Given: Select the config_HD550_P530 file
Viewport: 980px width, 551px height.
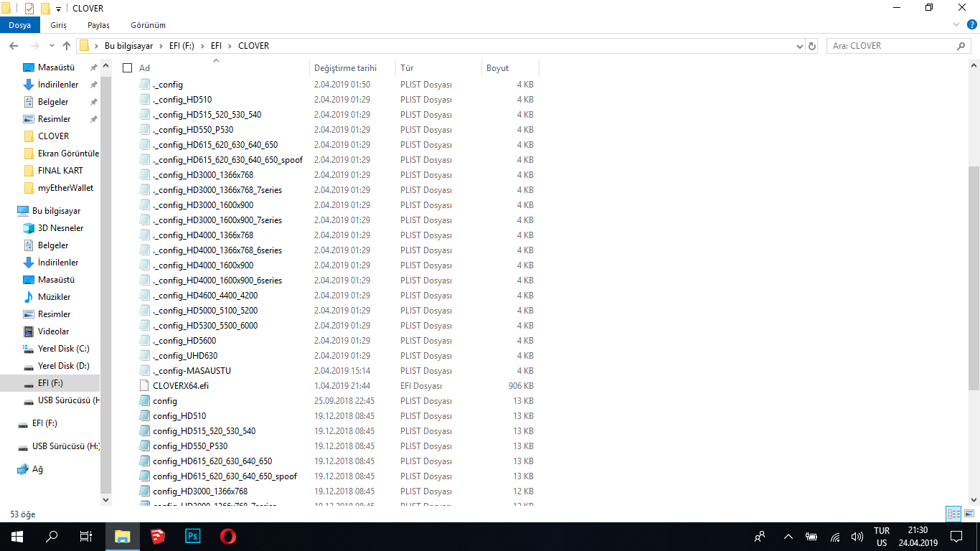Looking at the screenshot, I should tap(190, 446).
